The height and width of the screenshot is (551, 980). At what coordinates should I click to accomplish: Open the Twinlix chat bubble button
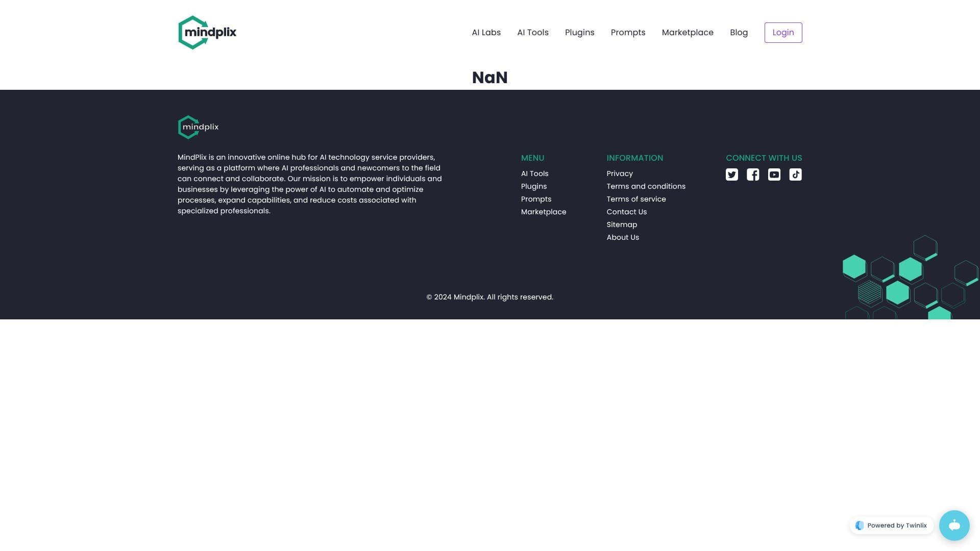(954, 525)
